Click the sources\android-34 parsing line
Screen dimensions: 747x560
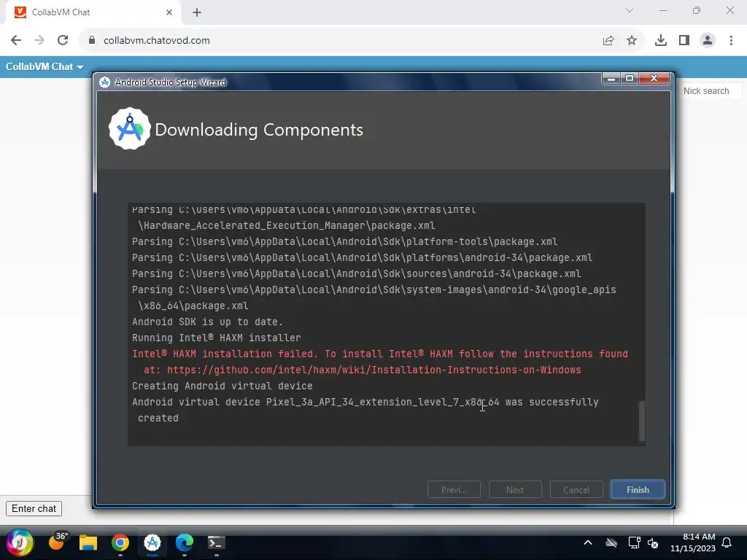356,274
